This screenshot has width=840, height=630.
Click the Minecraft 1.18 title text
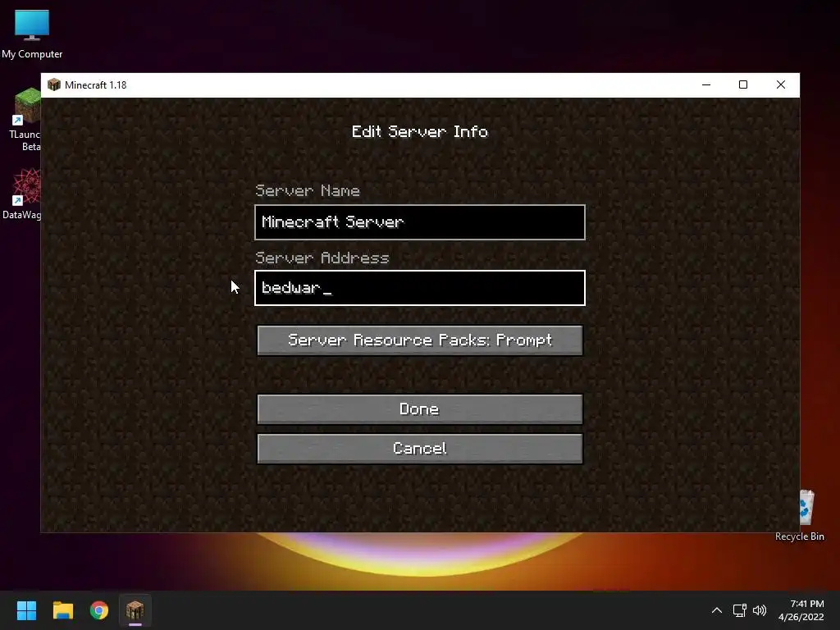pyautogui.click(x=95, y=85)
